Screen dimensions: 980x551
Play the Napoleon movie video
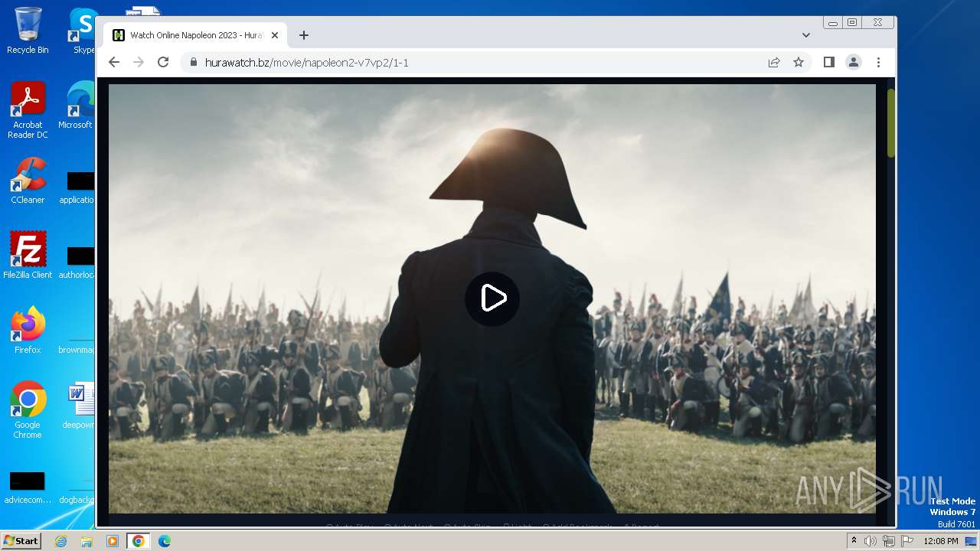point(492,298)
